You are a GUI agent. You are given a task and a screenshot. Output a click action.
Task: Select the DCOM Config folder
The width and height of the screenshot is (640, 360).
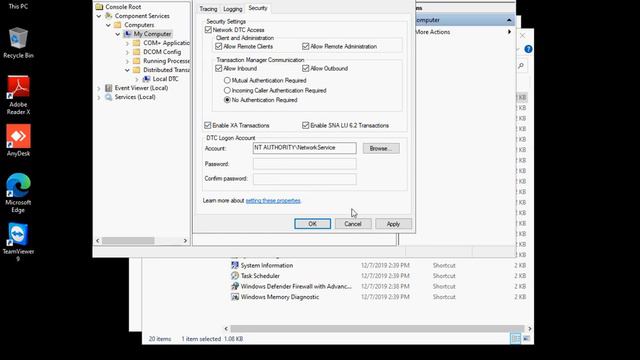pos(157,52)
